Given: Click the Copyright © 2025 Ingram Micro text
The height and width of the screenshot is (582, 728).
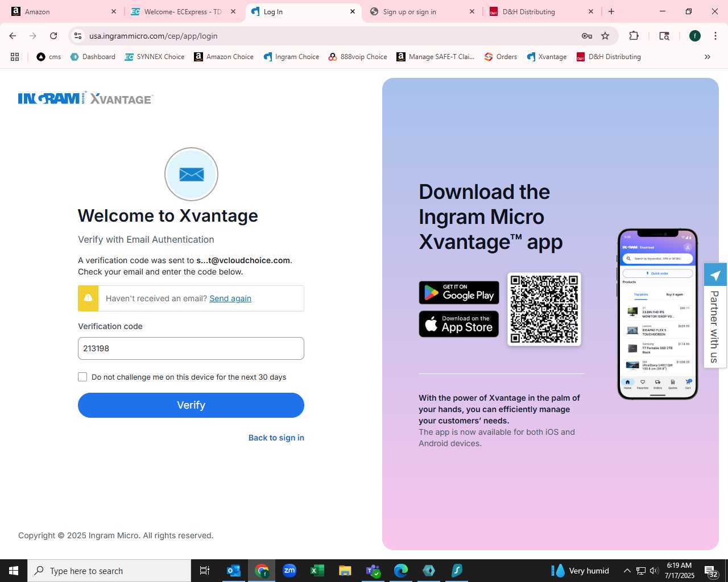Looking at the screenshot, I should (x=116, y=535).
